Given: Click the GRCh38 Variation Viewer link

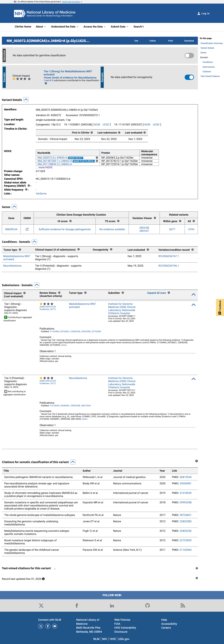Looking at the screenshot, I should pos(144,228).
